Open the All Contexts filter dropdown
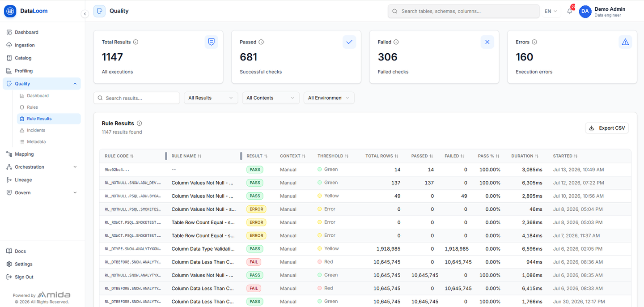This screenshot has height=307, width=644. coord(271,98)
